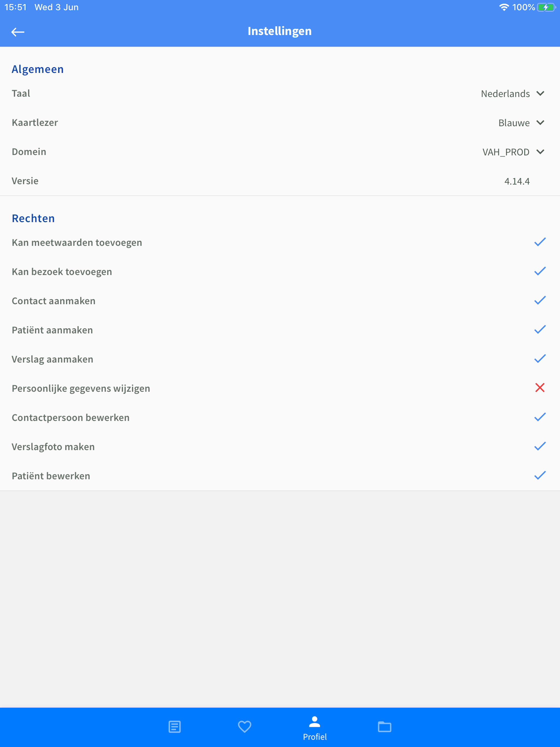Screen dimensions: 560x747
Task: Tap the battery charging indicator
Action: pyautogui.click(x=546, y=7)
